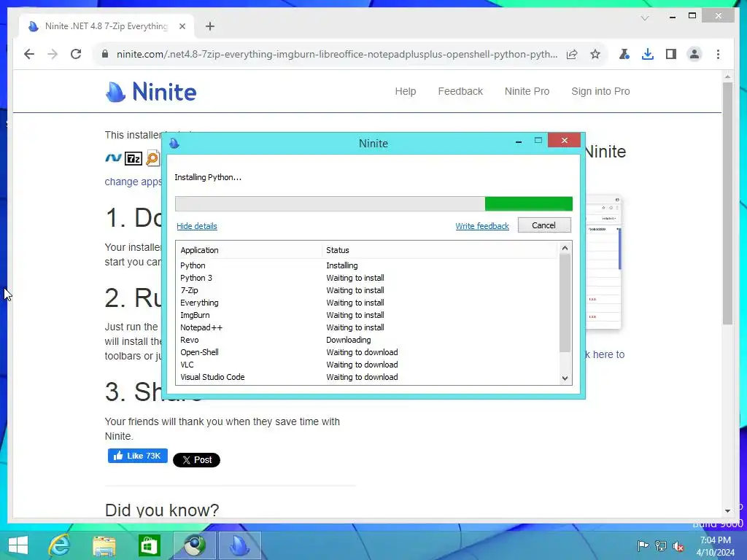The height and width of the screenshot is (560, 747).
Task: Click the Ninite logo on the webpage
Action: [x=150, y=91]
